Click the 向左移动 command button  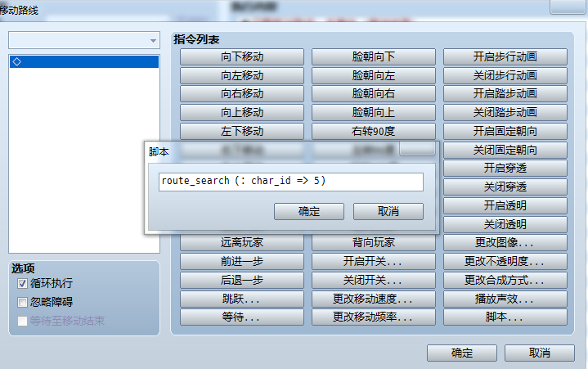(x=242, y=76)
